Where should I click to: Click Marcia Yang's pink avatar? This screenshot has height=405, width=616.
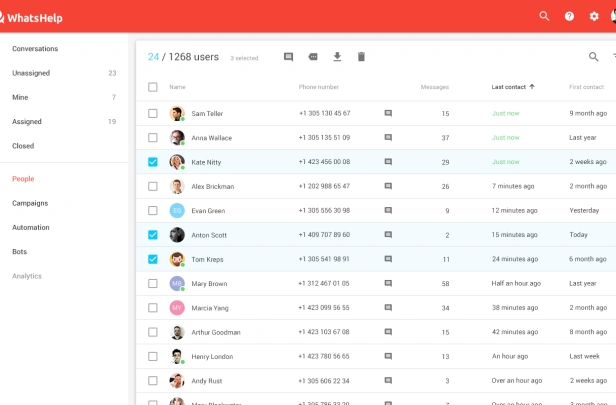pyautogui.click(x=177, y=308)
